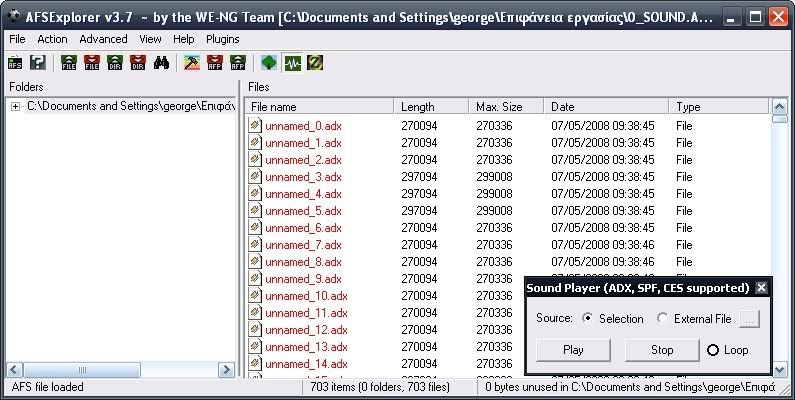Open the File menu
Image resolution: width=795 pixels, height=400 pixels.
tap(17, 39)
